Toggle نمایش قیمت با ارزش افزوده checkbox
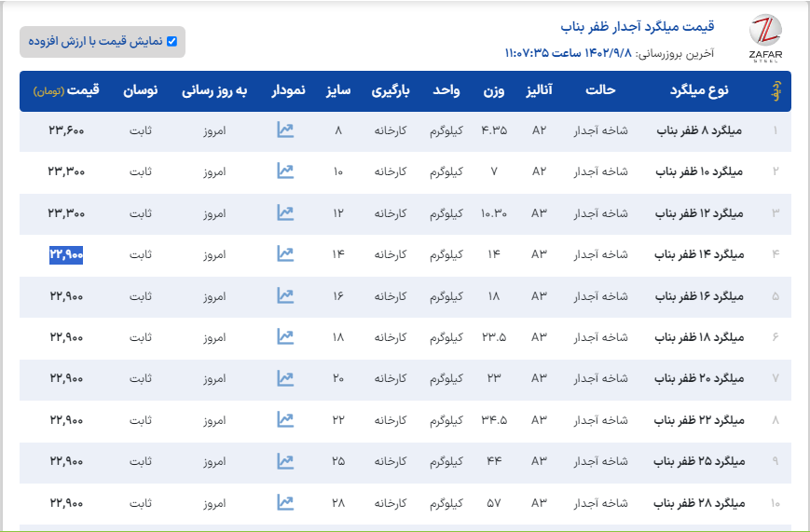The image size is (810, 532). (x=172, y=41)
